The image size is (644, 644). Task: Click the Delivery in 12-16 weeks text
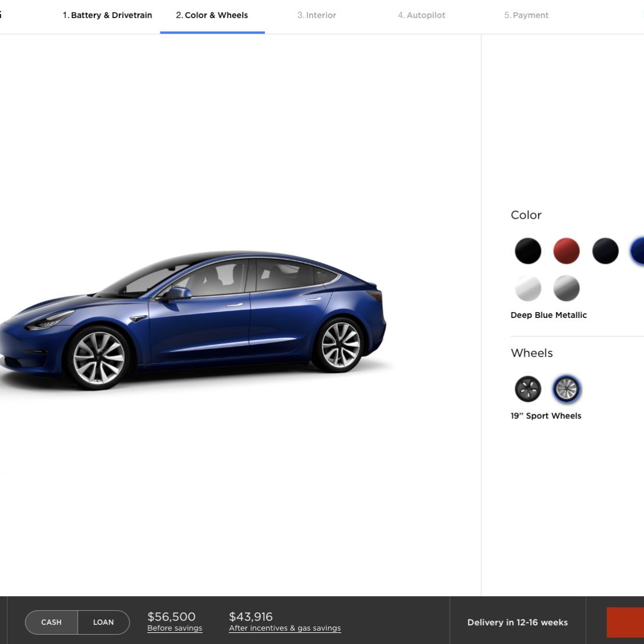517,622
